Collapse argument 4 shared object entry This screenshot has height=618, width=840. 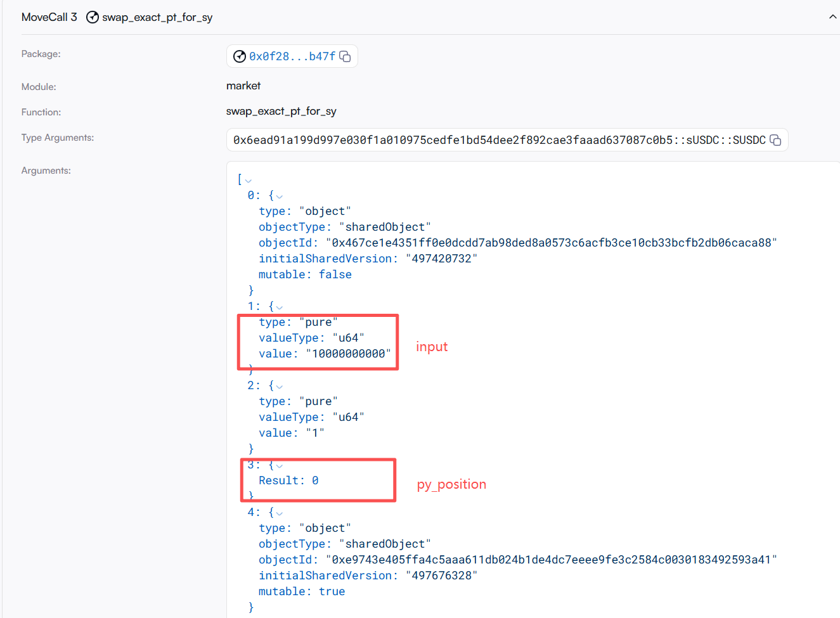[280, 513]
